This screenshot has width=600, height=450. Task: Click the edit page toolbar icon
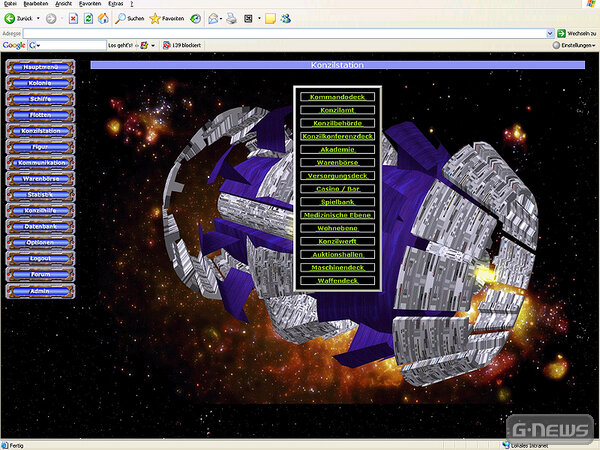point(248,18)
